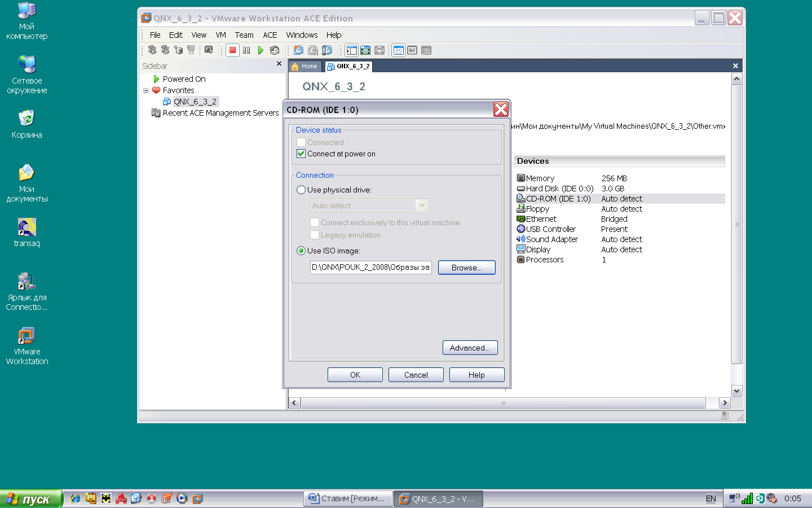Open the Team menu
Image resolution: width=812 pixels, height=508 pixels.
(x=244, y=35)
